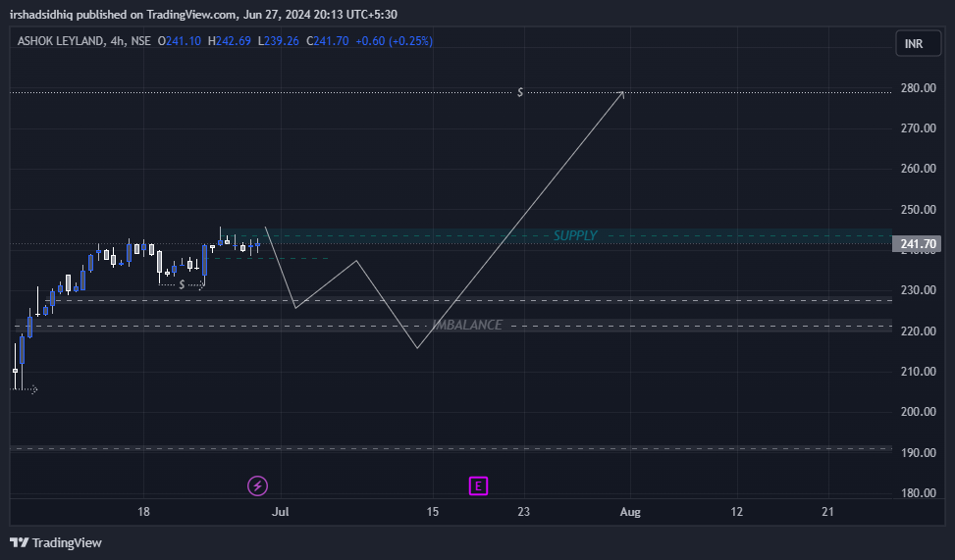Image resolution: width=955 pixels, height=560 pixels.
Task: Click the 12 date axis label
Action: tap(737, 512)
